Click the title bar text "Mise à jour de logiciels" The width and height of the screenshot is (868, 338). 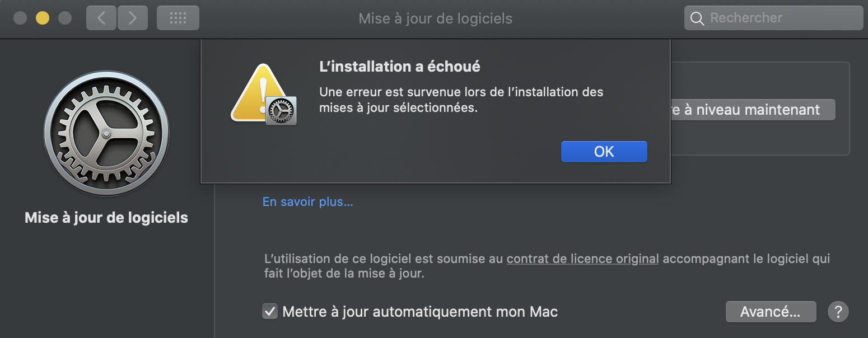coord(435,18)
